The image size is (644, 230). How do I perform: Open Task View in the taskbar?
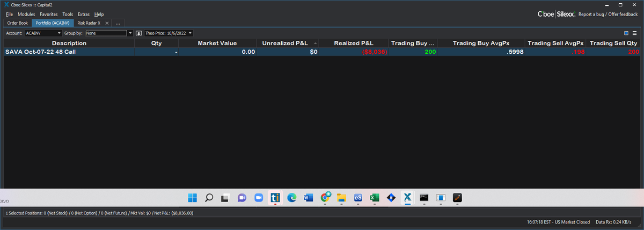225,198
